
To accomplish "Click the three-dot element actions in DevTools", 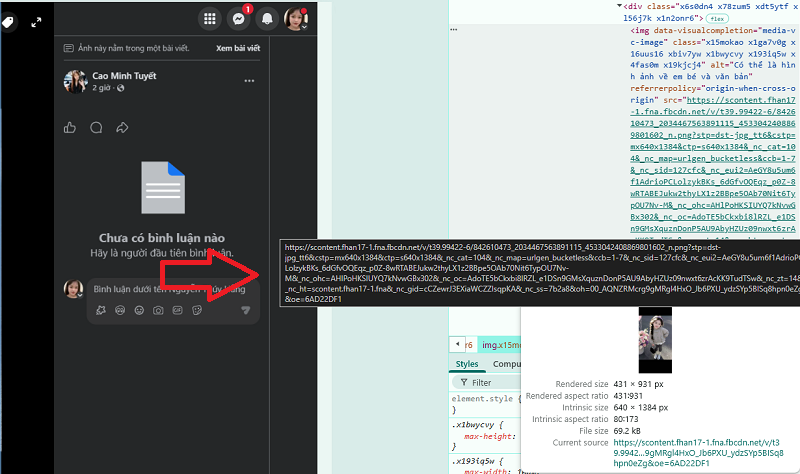I will click(x=454, y=30).
